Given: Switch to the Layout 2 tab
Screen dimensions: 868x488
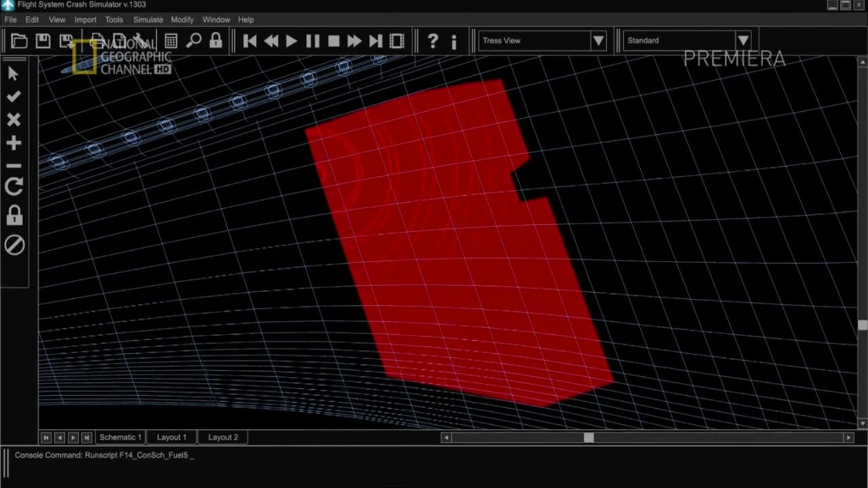Looking at the screenshot, I should coord(223,437).
